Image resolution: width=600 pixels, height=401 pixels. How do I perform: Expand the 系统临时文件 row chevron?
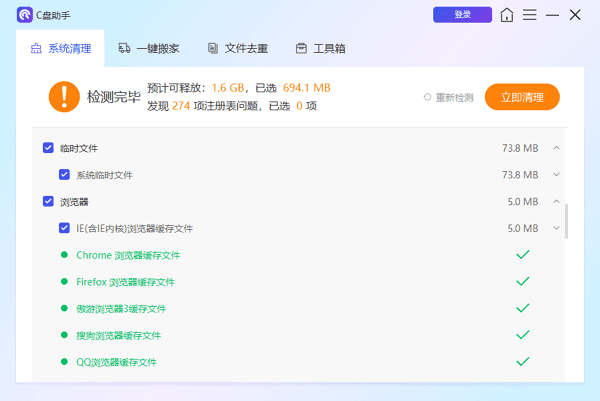556,175
